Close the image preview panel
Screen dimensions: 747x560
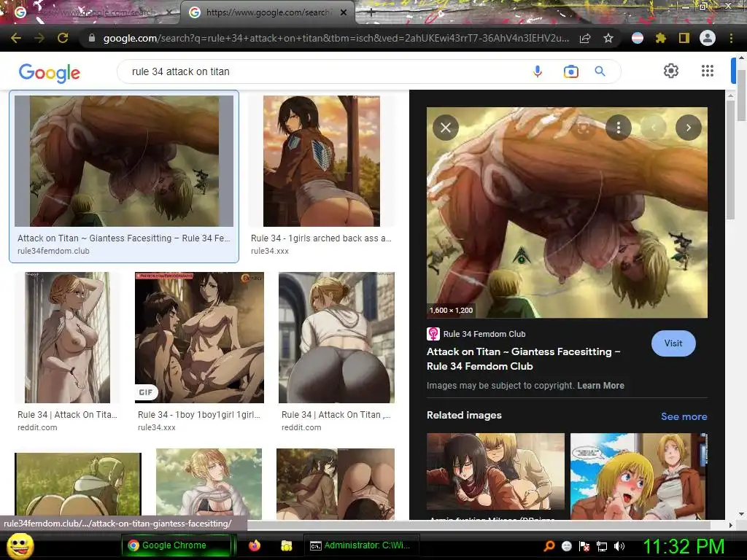click(446, 128)
